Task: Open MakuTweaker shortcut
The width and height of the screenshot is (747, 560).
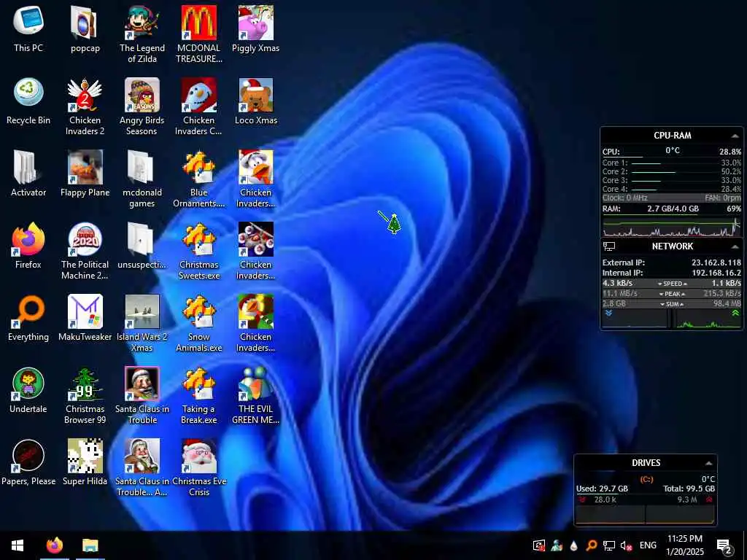Action: tap(85, 318)
